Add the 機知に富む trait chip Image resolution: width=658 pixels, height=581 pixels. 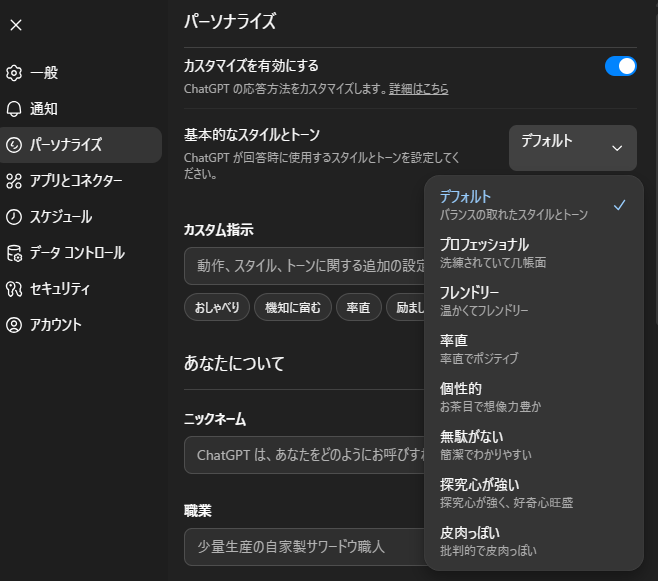(293, 307)
